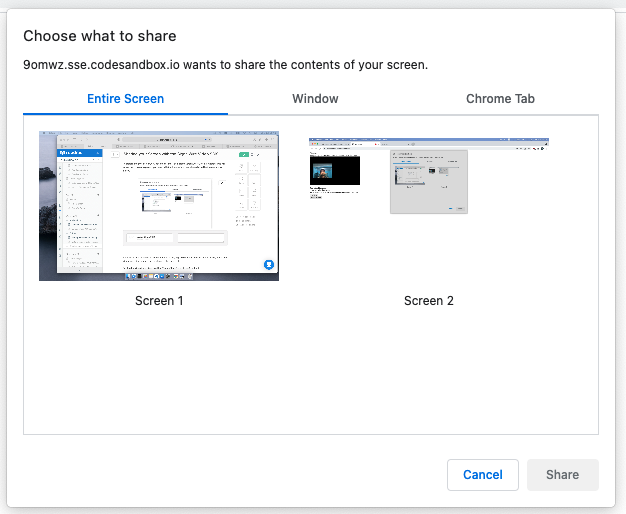Image resolution: width=626 pixels, height=514 pixels.
Task: Click the codesandbox.io permission message text
Action: click(225, 65)
